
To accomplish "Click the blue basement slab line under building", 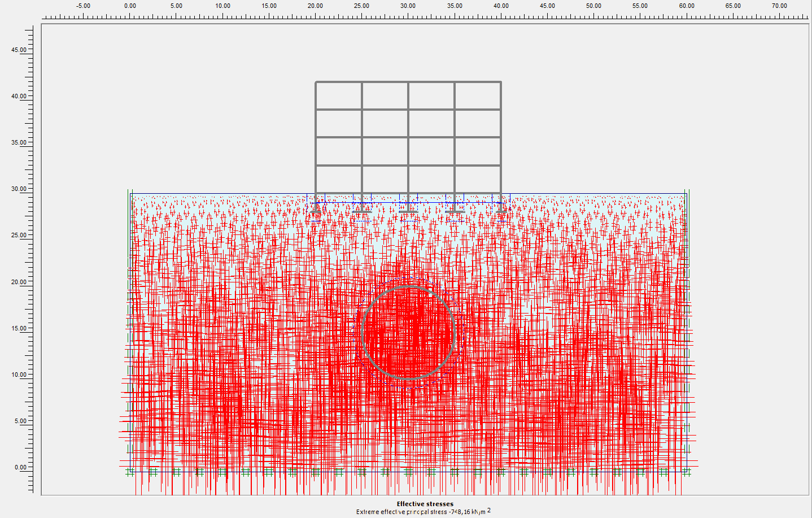I will pyautogui.click(x=408, y=202).
